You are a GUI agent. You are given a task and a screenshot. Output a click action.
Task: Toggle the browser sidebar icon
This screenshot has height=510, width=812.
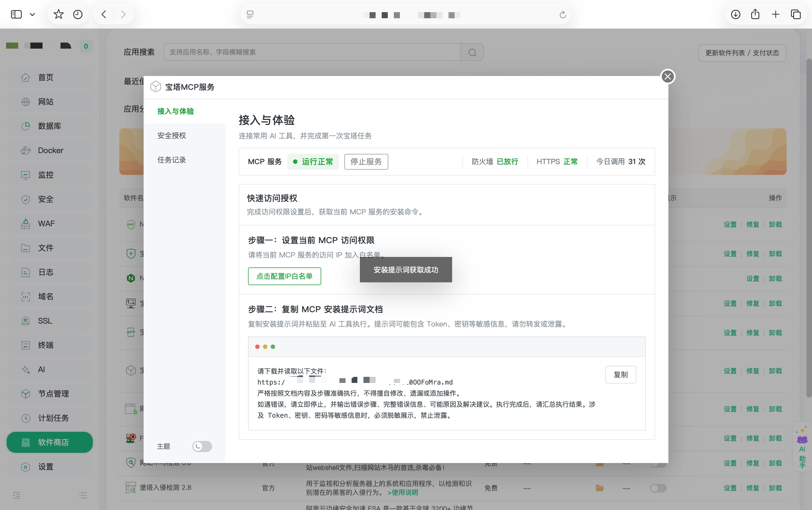(x=16, y=14)
